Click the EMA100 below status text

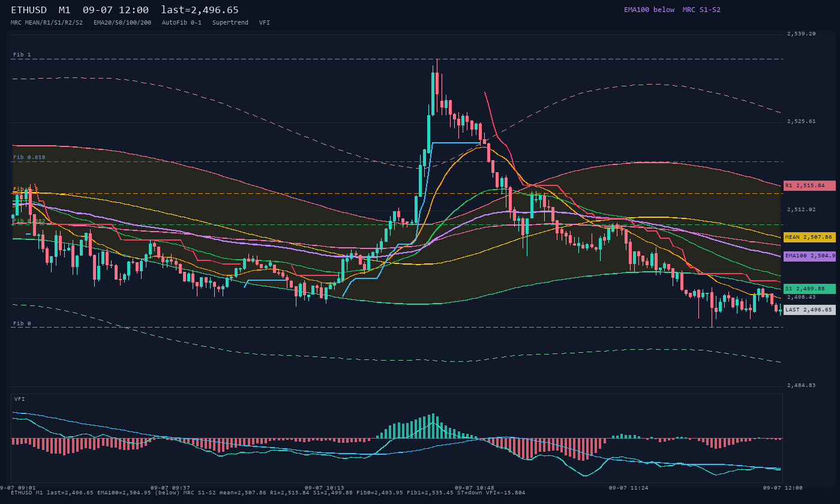click(649, 10)
